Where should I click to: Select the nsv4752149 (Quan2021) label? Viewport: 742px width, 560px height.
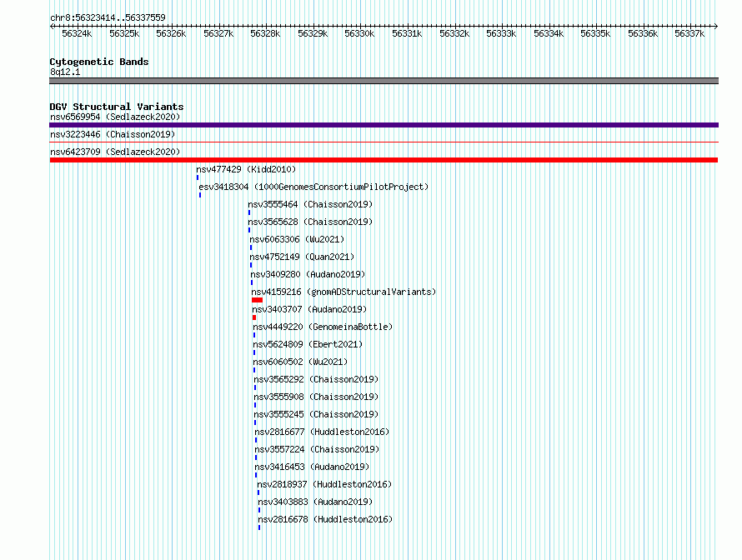(302, 257)
